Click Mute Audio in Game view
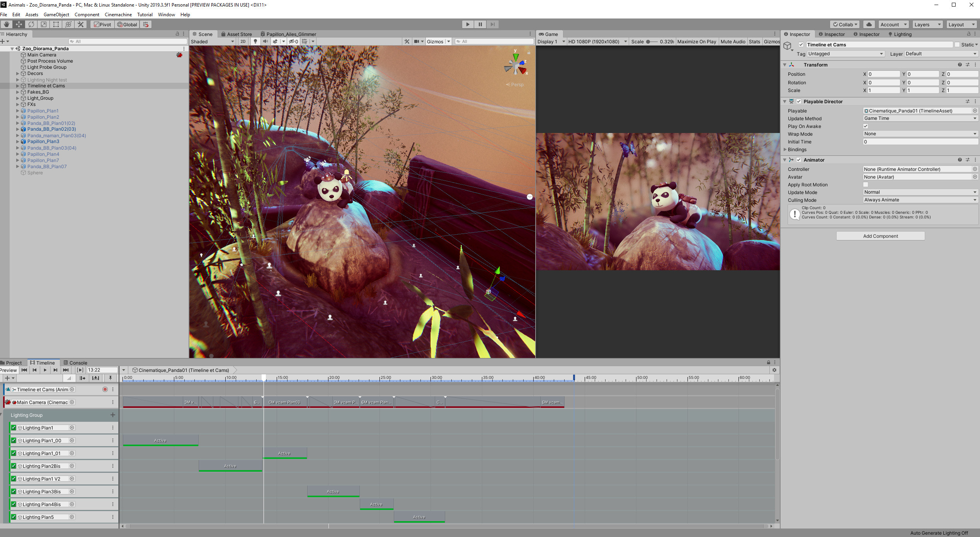 [x=733, y=41]
